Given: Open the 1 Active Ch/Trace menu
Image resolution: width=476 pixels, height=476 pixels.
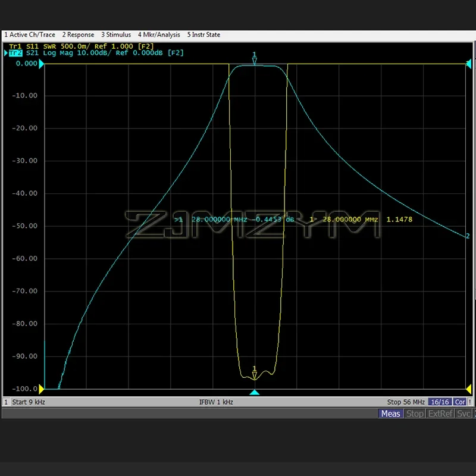Looking at the screenshot, I should (30, 35).
